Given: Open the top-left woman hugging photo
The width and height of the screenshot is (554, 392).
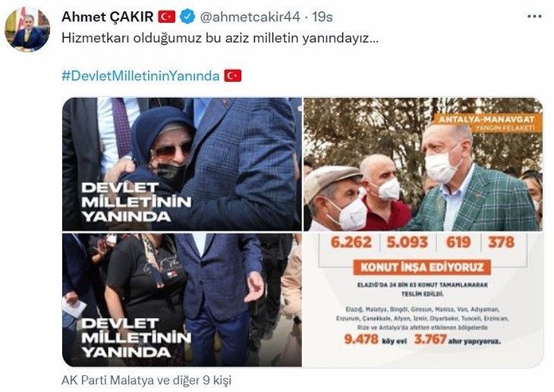Looking at the screenshot, I should click(x=182, y=165).
